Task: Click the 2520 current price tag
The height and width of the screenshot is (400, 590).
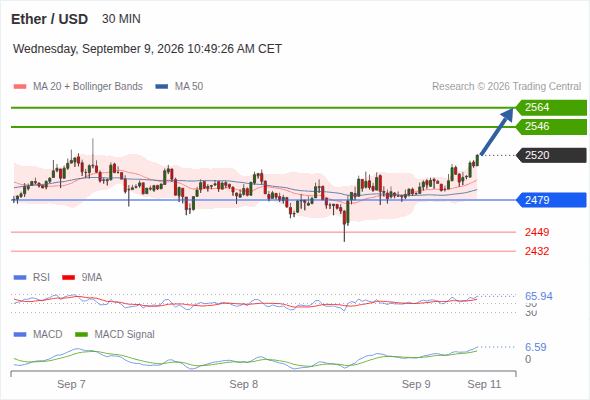Action: point(551,155)
